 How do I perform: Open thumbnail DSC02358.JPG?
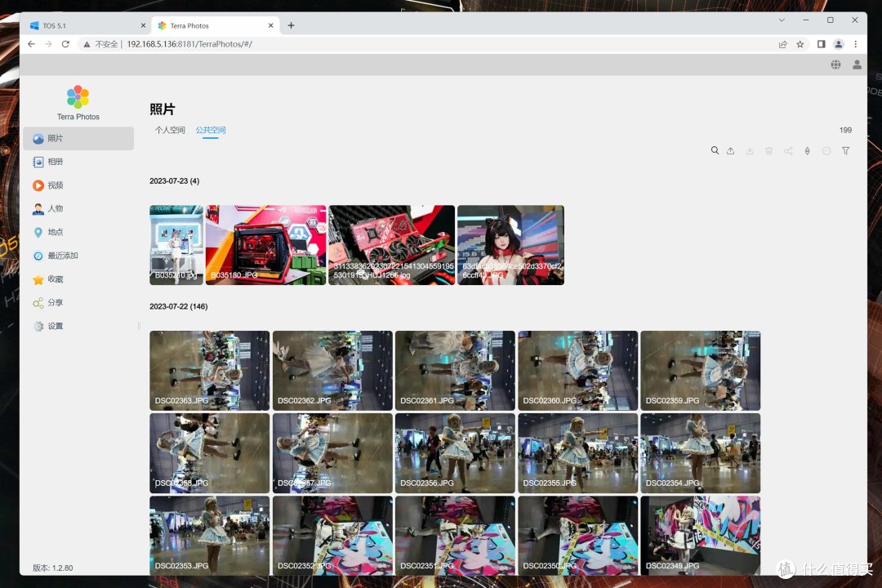[209, 453]
